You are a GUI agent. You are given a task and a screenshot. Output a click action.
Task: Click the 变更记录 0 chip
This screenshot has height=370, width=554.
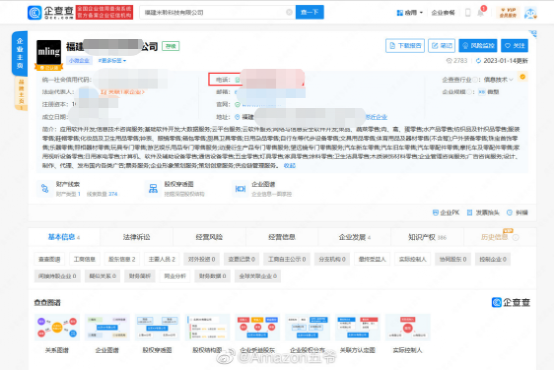242,259
